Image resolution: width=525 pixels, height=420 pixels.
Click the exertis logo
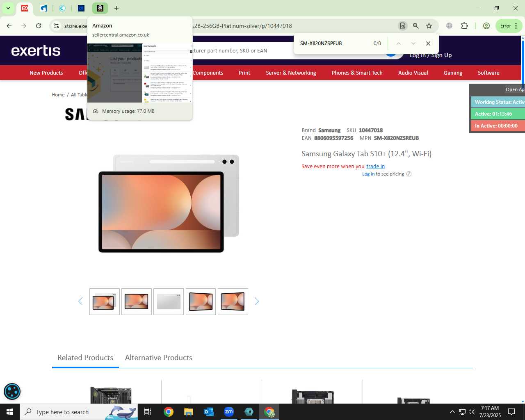(36, 50)
